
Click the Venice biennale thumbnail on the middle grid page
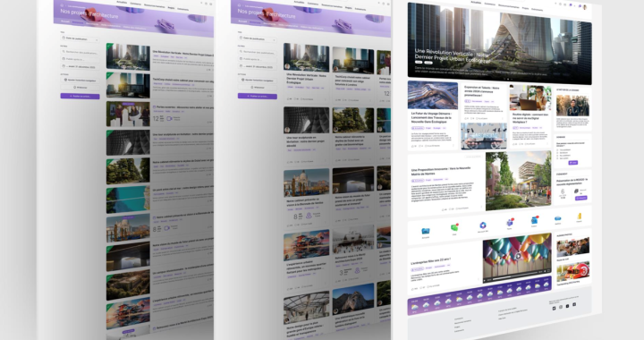click(306, 183)
